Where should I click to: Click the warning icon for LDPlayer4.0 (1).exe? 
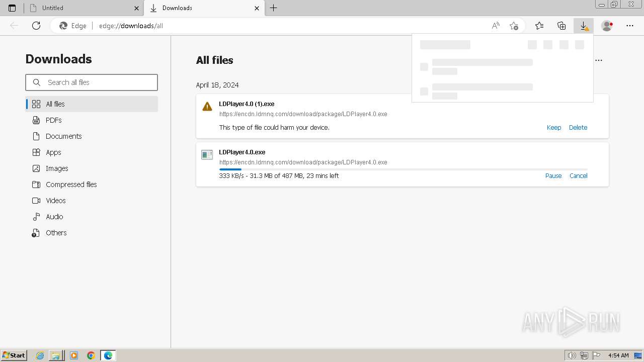coord(207,107)
